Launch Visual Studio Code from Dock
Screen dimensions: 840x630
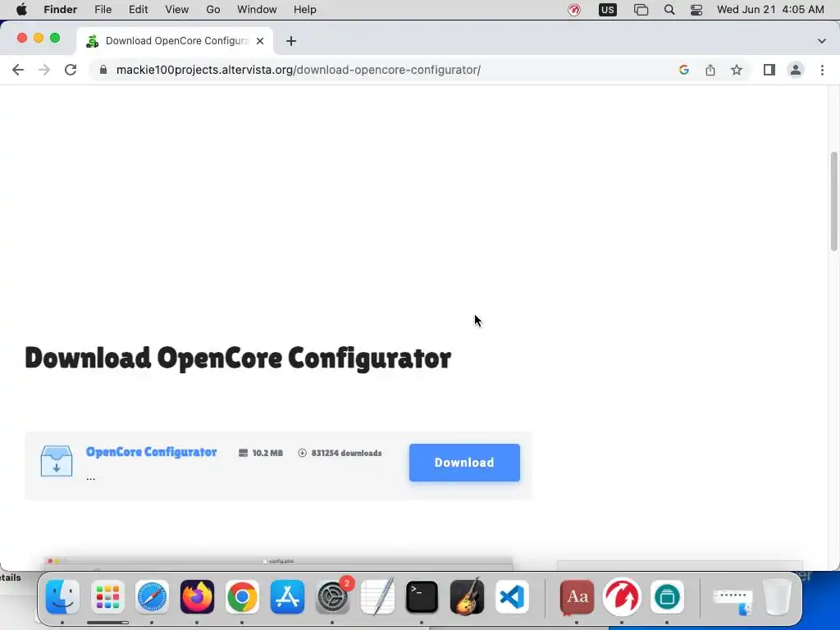pyautogui.click(x=512, y=597)
